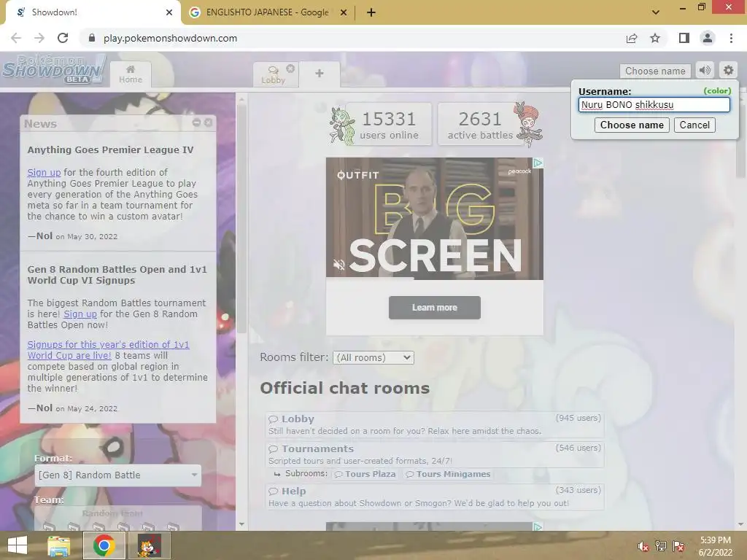
Task: Close the News panel
Action: [x=208, y=122]
